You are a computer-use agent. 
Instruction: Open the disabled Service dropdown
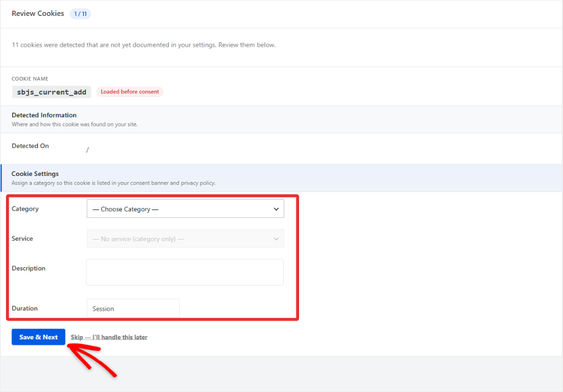[185, 239]
